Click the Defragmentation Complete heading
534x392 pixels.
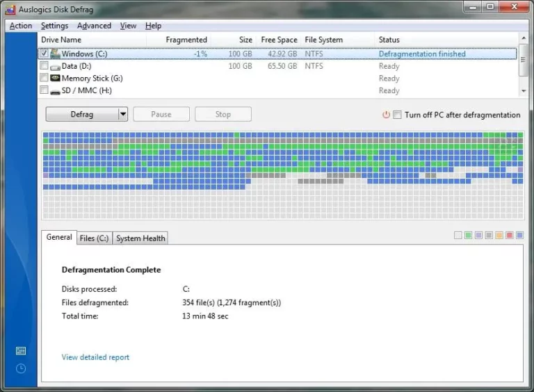(x=111, y=270)
